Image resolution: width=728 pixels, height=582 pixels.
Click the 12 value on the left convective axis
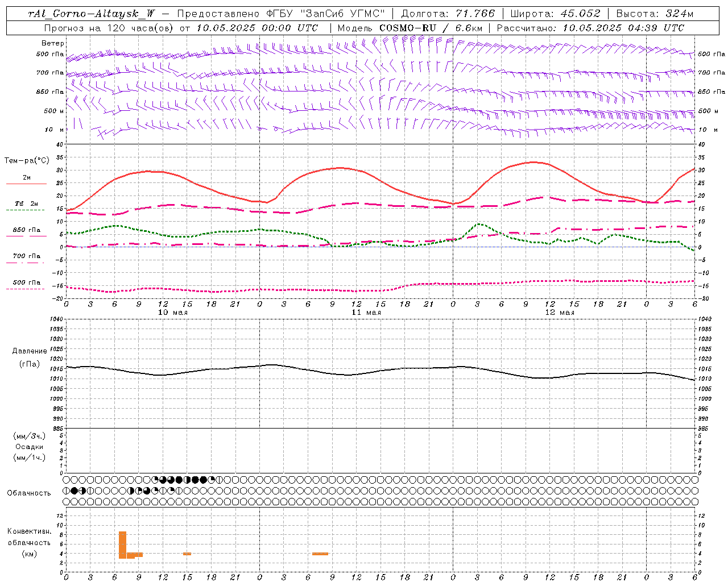(x=60, y=516)
